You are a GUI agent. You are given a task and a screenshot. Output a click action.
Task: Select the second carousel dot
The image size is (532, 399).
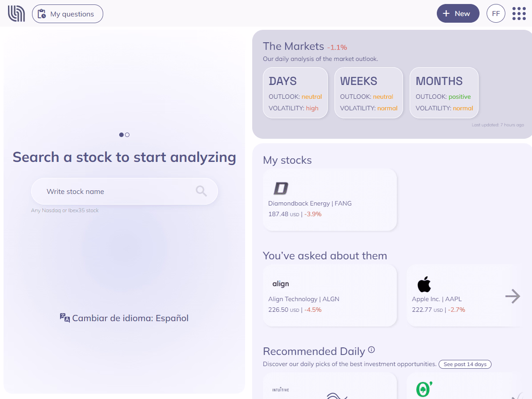(x=127, y=135)
